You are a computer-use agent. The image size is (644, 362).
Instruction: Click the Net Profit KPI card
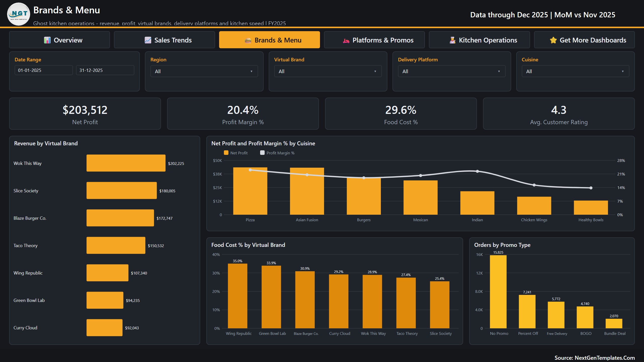point(85,114)
